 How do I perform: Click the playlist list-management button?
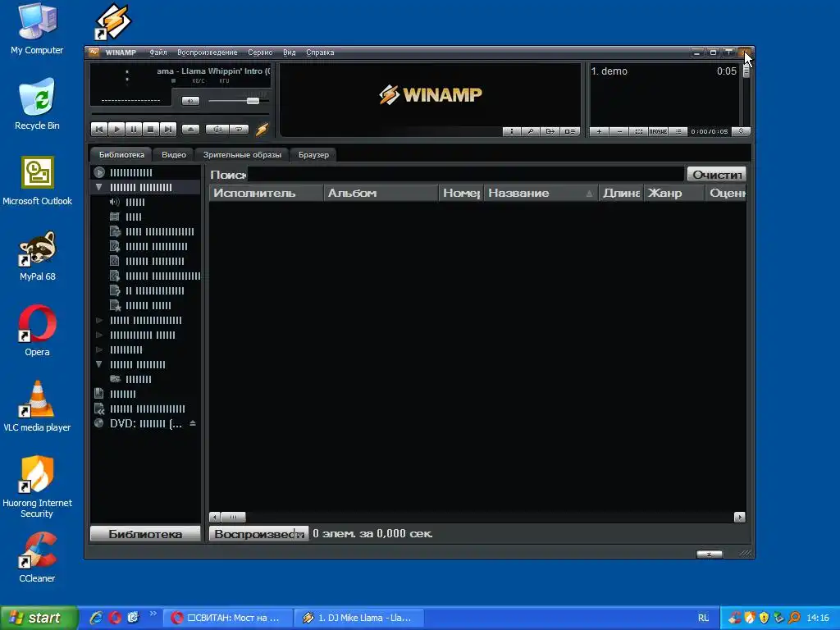click(678, 131)
